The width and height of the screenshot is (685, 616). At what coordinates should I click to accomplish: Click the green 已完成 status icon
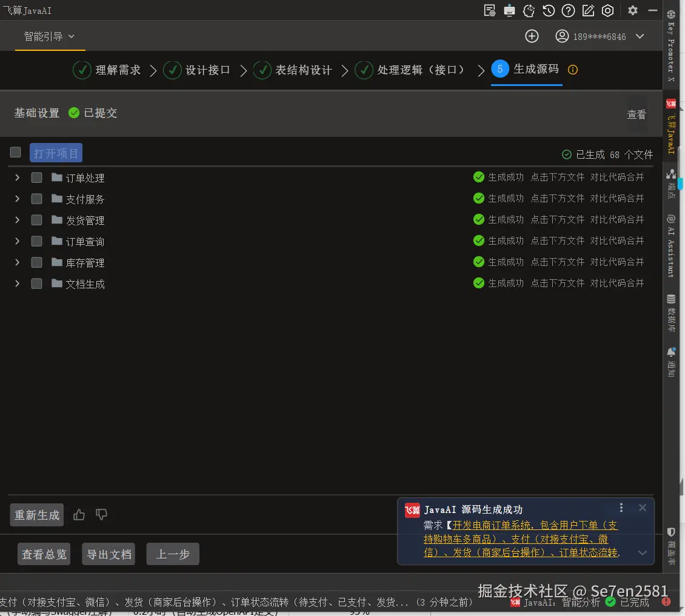pos(610,602)
